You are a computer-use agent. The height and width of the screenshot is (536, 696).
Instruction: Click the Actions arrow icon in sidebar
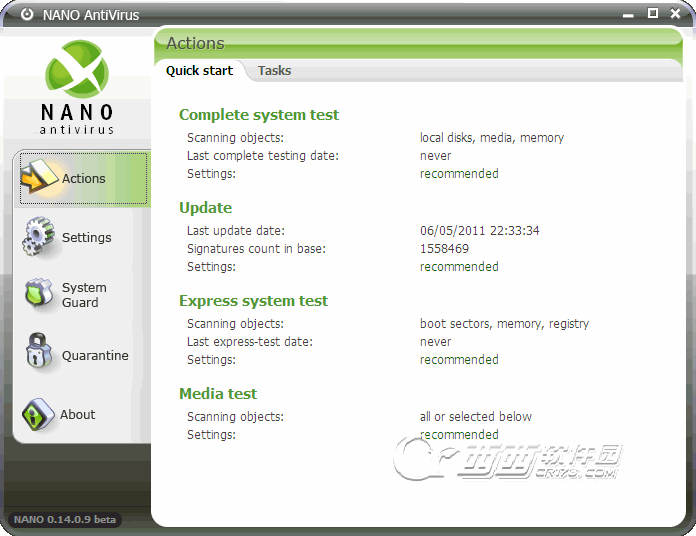[39, 177]
